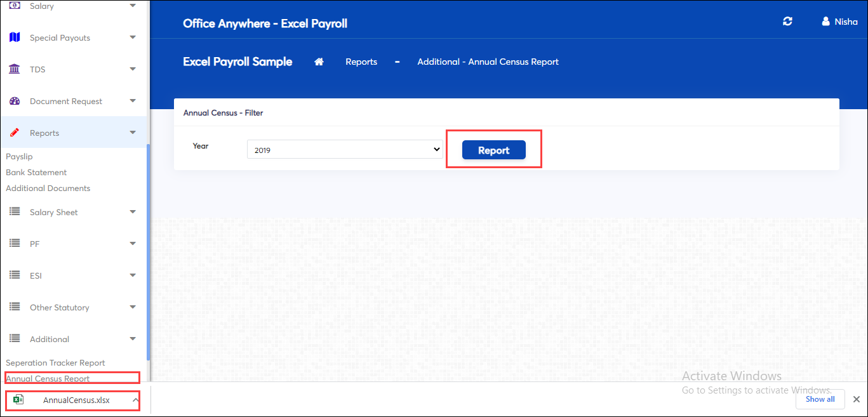Click the Other Statutory list icon

[15, 307]
